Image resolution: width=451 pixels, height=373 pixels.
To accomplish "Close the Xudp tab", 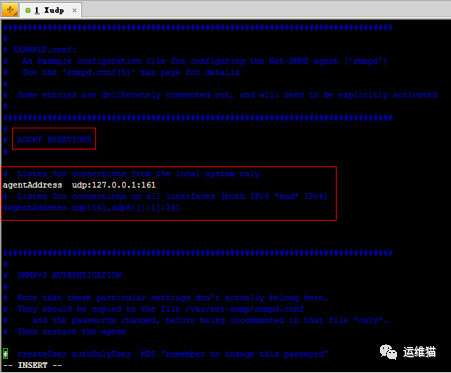I will pos(74,10).
